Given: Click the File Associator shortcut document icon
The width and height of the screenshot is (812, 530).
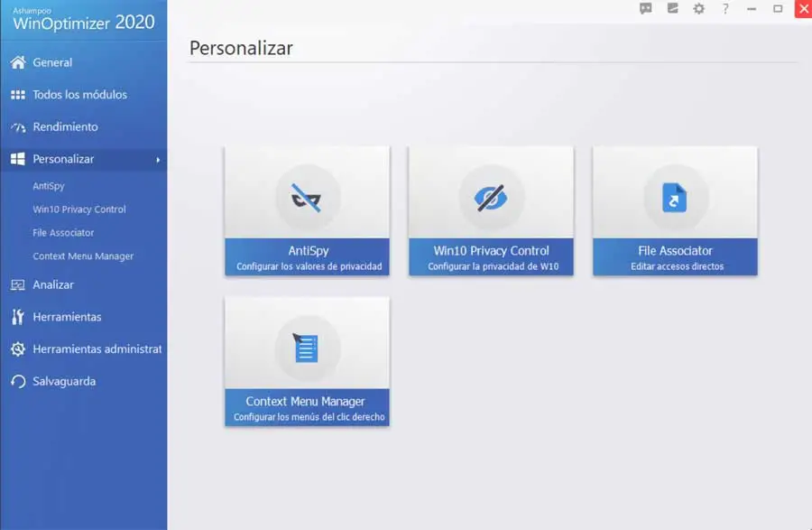Looking at the screenshot, I should pos(675,198).
